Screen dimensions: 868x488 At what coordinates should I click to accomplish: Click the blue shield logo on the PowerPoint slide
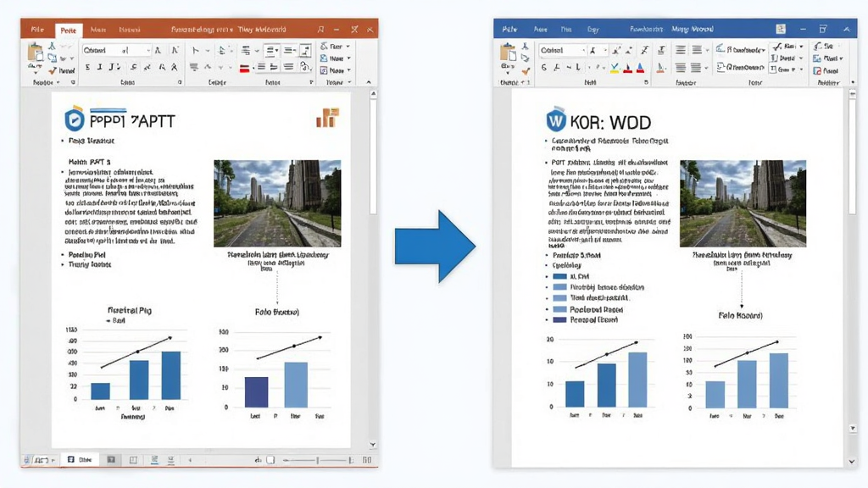pos(75,119)
